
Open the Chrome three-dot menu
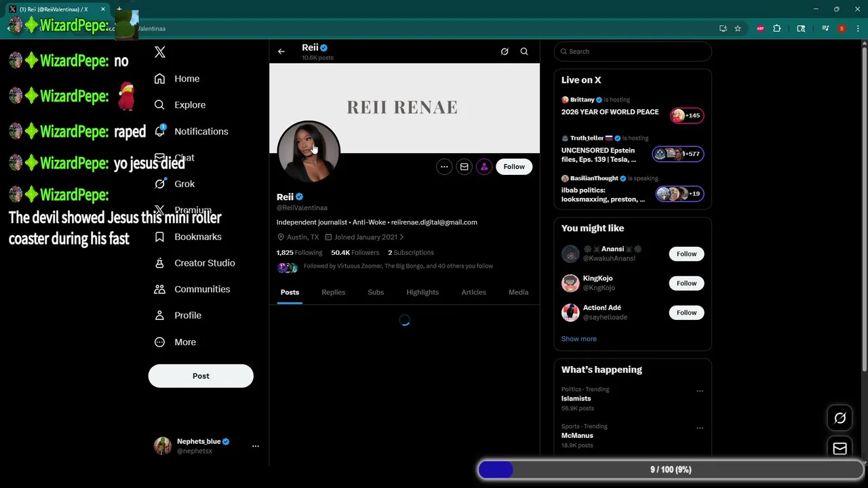tap(858, 28)
